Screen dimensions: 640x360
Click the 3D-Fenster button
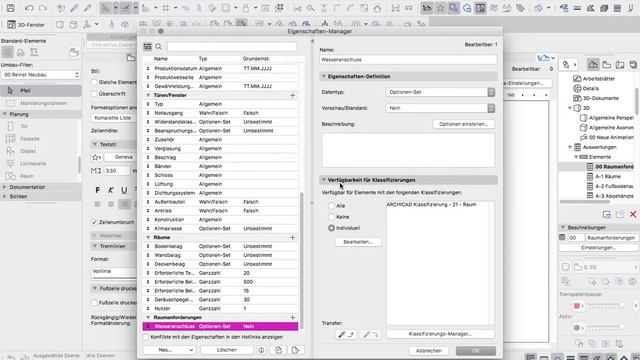27,24
